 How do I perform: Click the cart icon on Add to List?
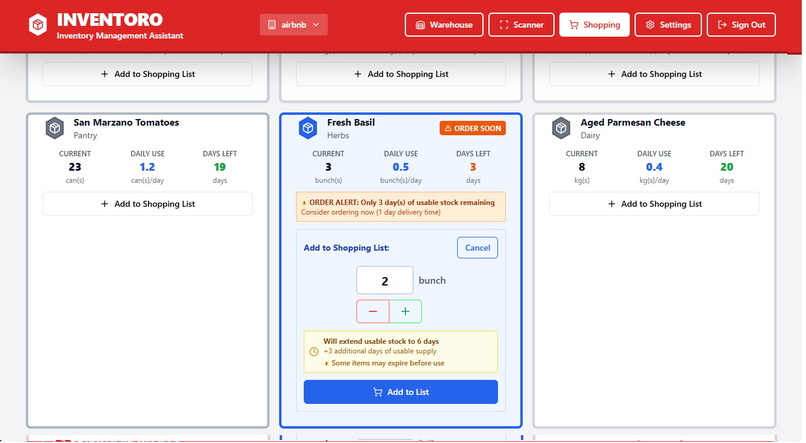point(378,392)
